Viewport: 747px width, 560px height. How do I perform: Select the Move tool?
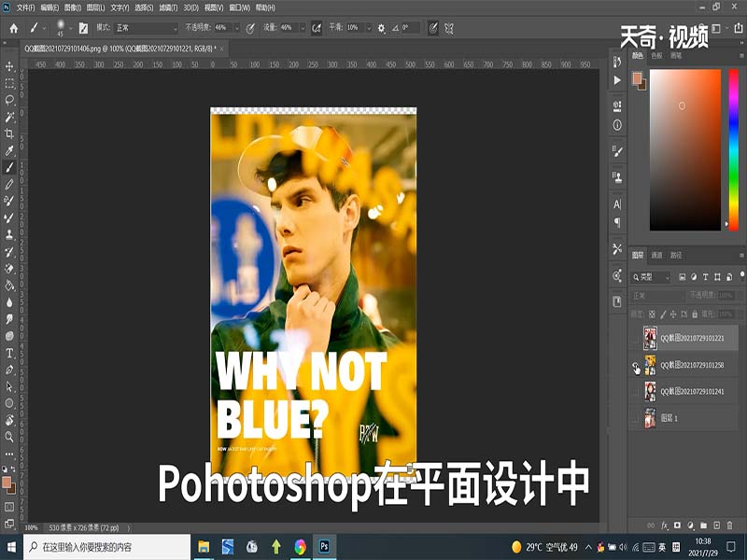coord(9,66)
